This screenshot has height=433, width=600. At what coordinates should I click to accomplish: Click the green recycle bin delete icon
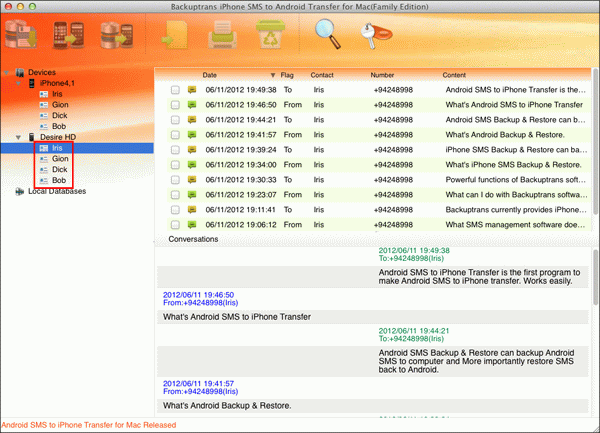pos(270,34)
